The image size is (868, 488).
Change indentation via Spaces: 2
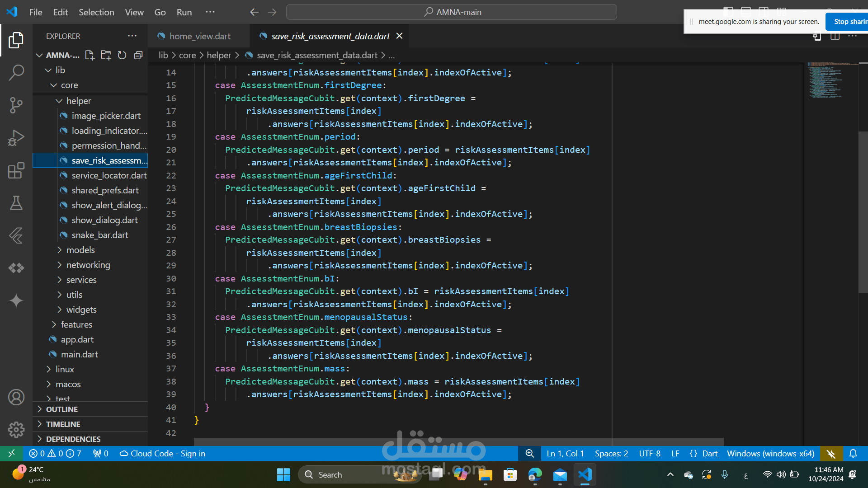611,453
